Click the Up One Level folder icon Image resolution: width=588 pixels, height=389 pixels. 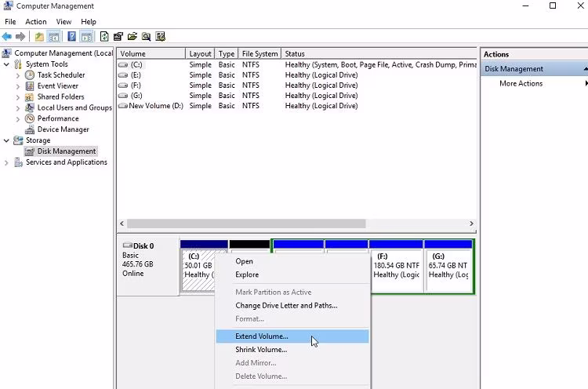coord(39,36)
